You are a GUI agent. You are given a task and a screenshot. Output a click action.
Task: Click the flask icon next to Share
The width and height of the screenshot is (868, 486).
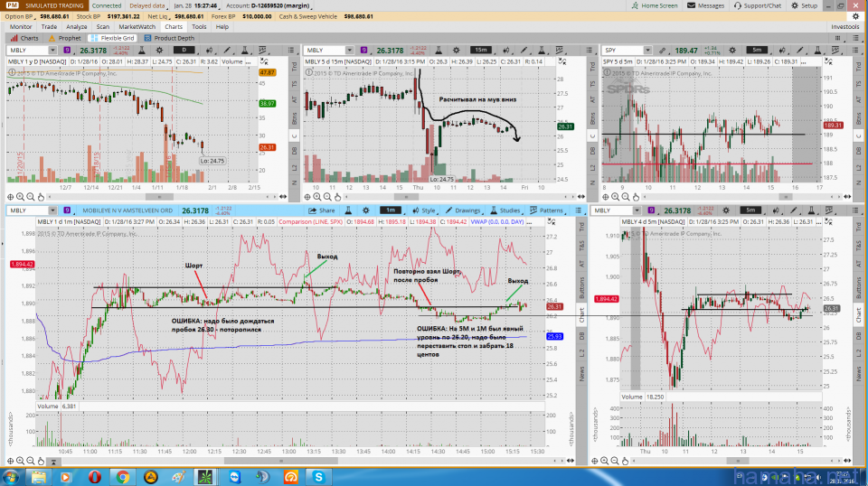coord(348,210)
